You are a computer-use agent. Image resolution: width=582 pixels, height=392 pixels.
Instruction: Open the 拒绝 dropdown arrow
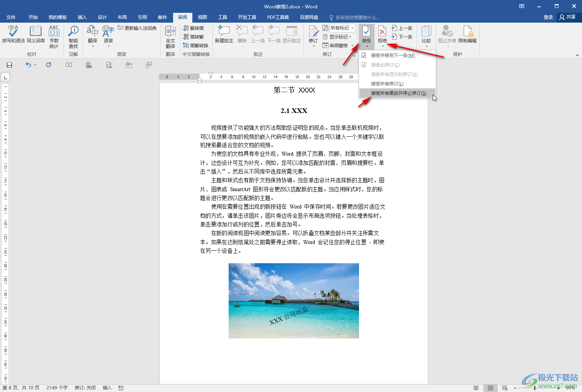click(x=382, y=46)
